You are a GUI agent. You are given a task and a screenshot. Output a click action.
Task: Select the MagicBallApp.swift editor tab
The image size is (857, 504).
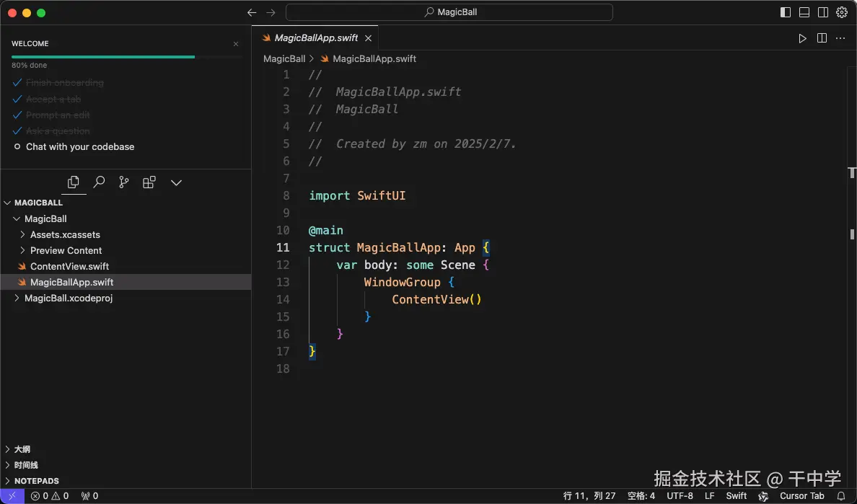pyautogui.click(x=316, y=38)
